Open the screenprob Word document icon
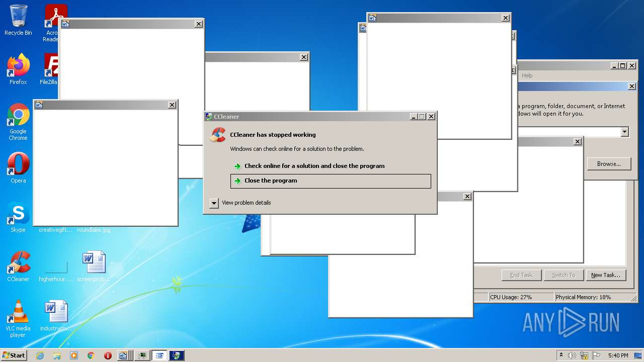 pyautogui.click(x=94, y=266)
